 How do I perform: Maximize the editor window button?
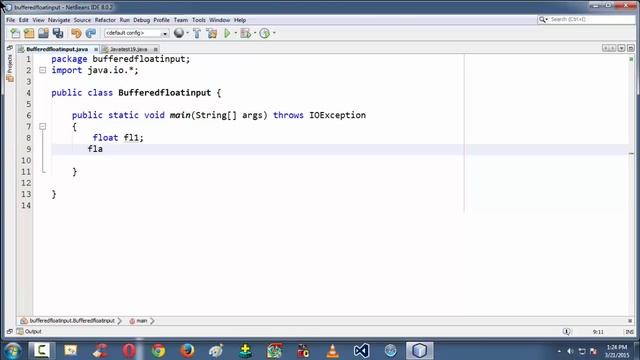[x=631, y=48]
